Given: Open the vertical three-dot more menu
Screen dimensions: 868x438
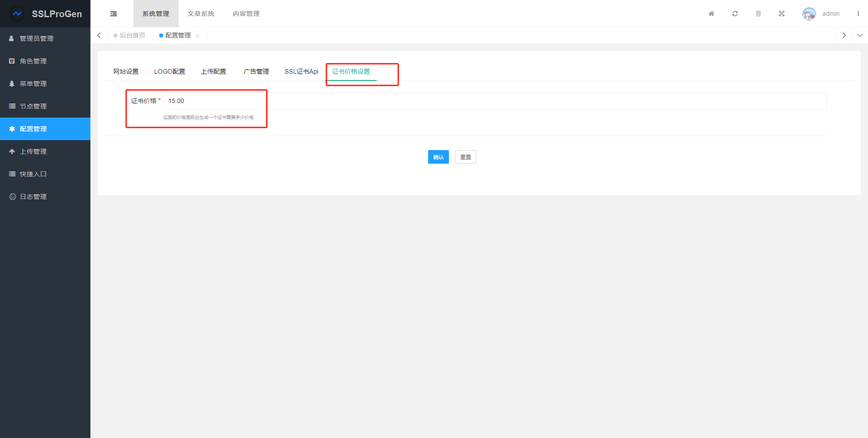Looking at the screenshot, I should tap(858, 14).
